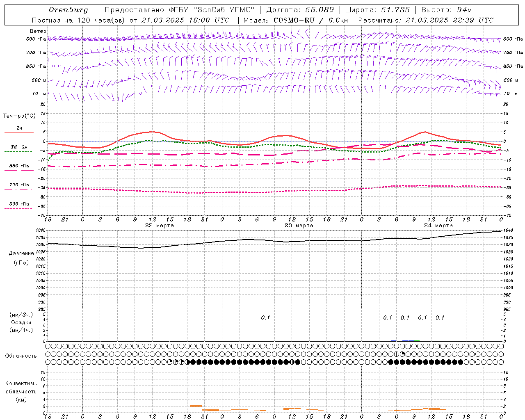Click the Облачность cloud cover label
The height and width of the screenshot is (420, 525).
click(x=21, y=356)
